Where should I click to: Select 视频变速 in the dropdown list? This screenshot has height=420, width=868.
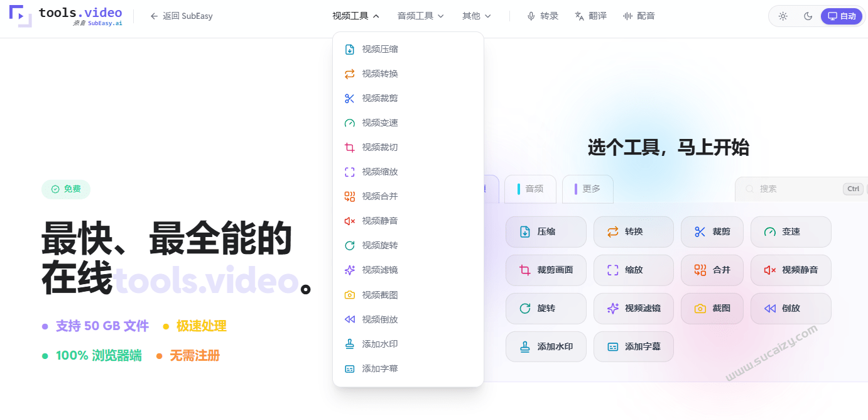(x=408, y=123)
